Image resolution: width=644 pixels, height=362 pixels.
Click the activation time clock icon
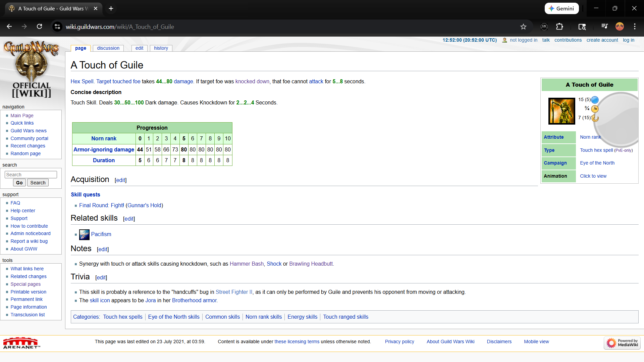coord(595,109)
